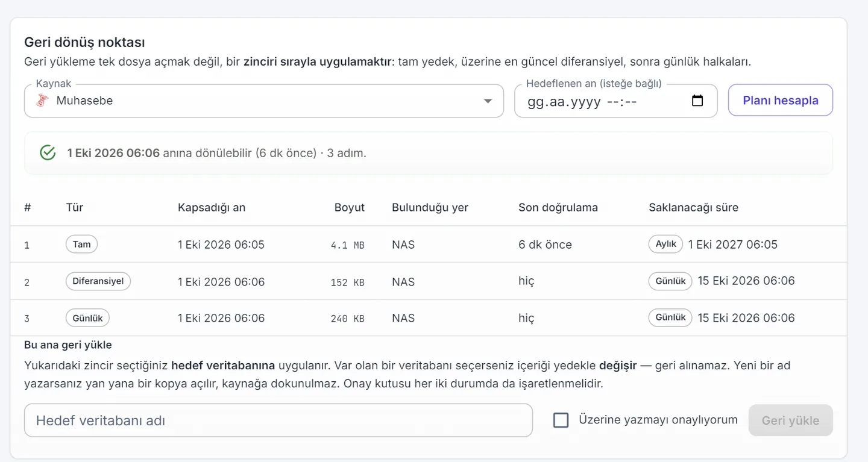868x462 pixels.
Task: Click the Hedeflenen an date-time field
Action: tap(615, 101)
